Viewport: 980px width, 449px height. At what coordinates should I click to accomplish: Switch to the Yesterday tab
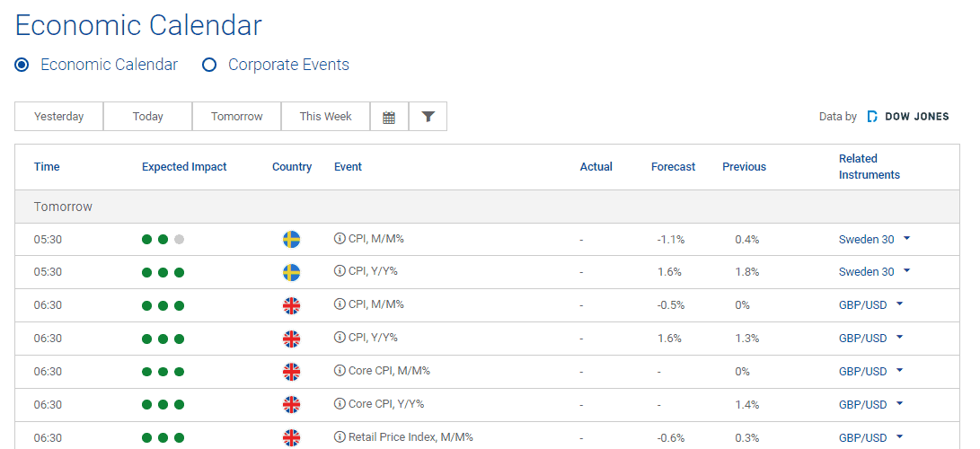coord(59,117)
